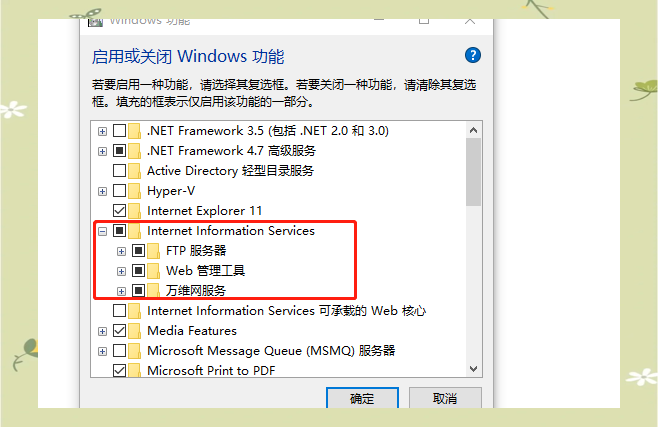Viewport: 658px width, 427px height.
Task: Select the 万维网服务 label
Action: click(x=196, y=290)
